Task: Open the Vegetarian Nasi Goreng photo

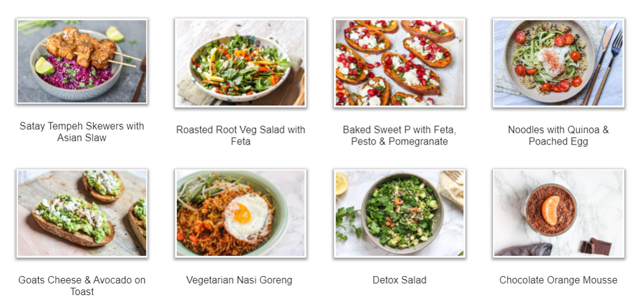Action: tap(240, 213)
